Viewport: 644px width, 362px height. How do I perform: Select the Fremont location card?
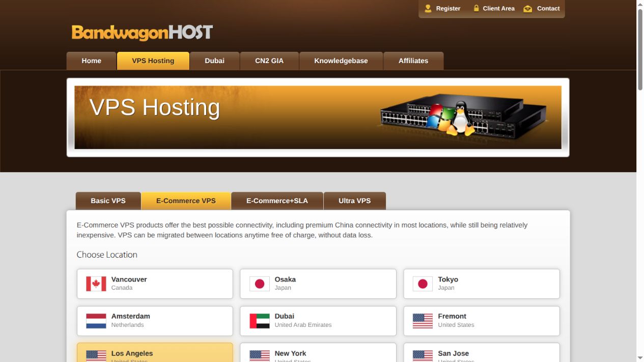482,321
